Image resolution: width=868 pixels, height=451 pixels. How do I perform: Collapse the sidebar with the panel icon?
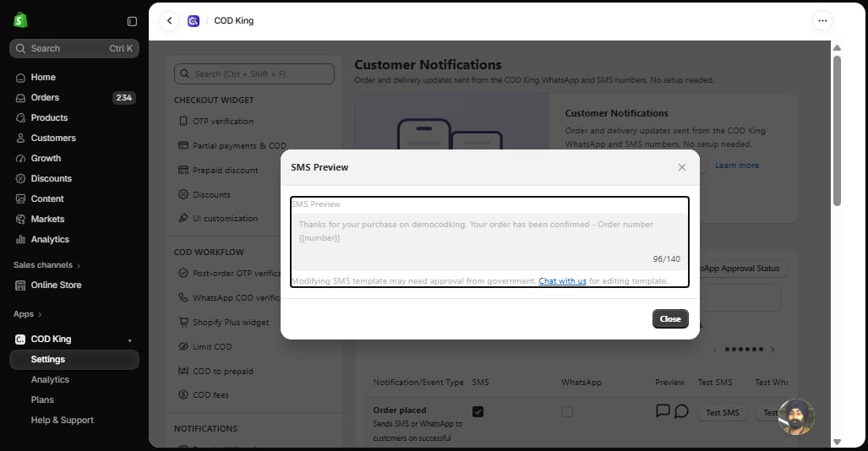(x=132, y=21)
